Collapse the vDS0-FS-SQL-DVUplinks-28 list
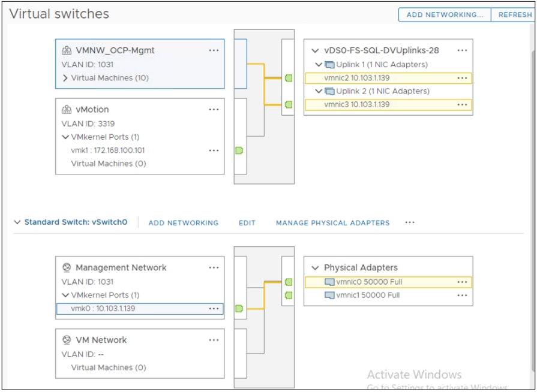 [315, 50]
